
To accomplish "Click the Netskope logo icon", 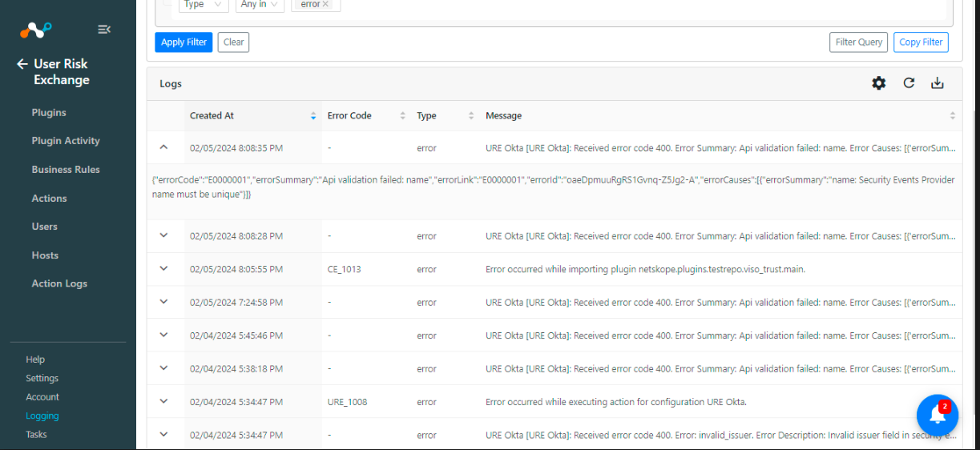I will click(x=35, y=30).
